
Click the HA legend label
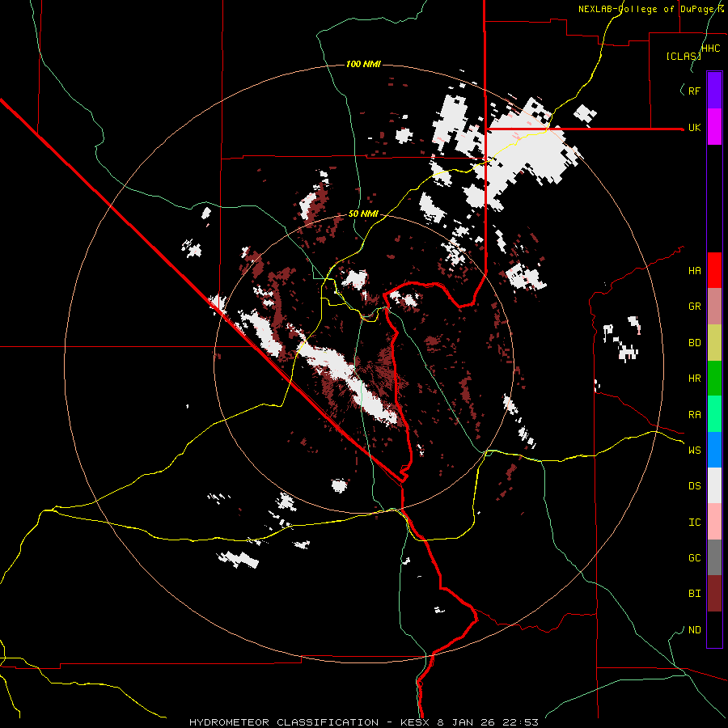pyautogui.click(x=694, y=271)
